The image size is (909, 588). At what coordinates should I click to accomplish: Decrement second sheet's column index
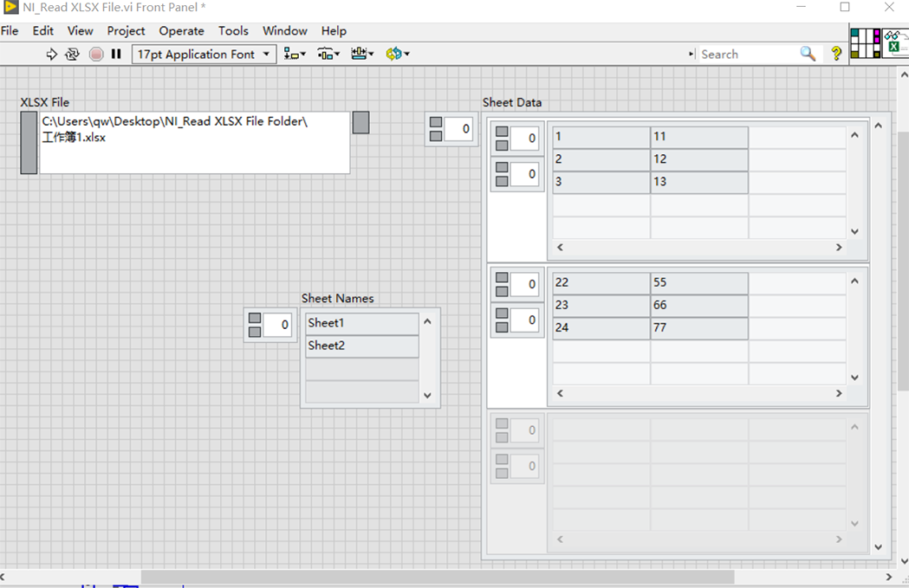click(x=502, y=327)
